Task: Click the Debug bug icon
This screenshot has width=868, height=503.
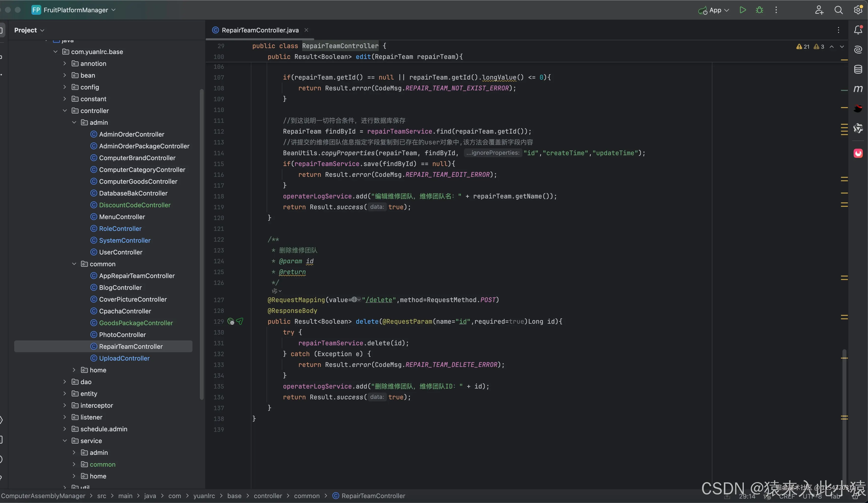Action: pyautogui.click(x=759, y=10)
